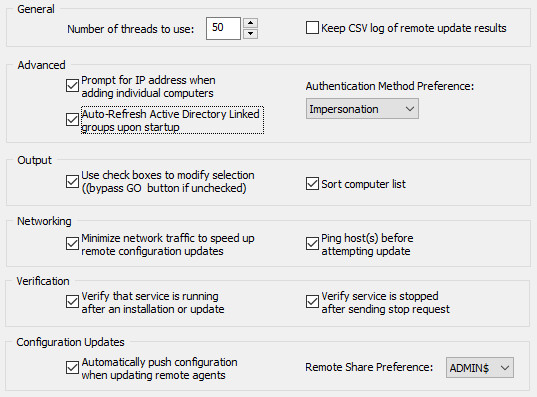
Task: Uncheck Use check boxes to modify selection
Action: click(x=72, y=182)
